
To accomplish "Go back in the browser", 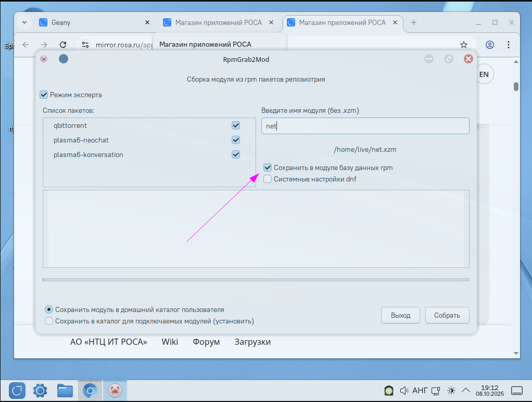I will click(26, 45).
